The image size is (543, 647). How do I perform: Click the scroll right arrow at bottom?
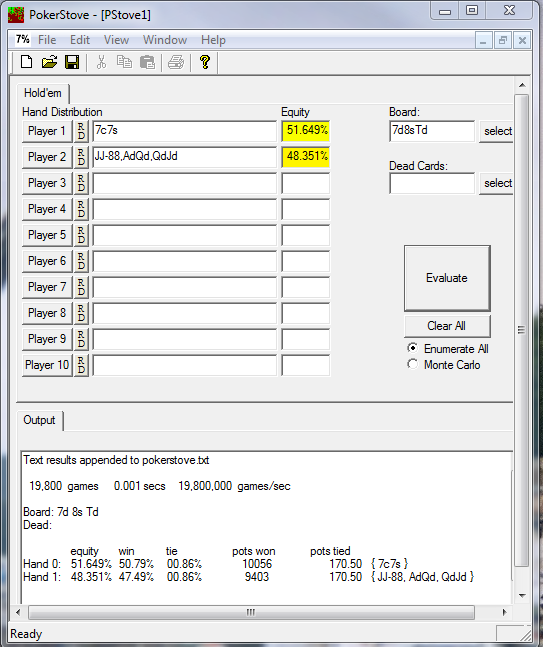click(505, 612)
